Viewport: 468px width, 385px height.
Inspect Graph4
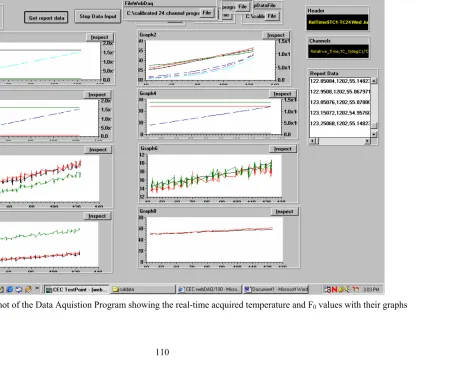click(282, 94)
